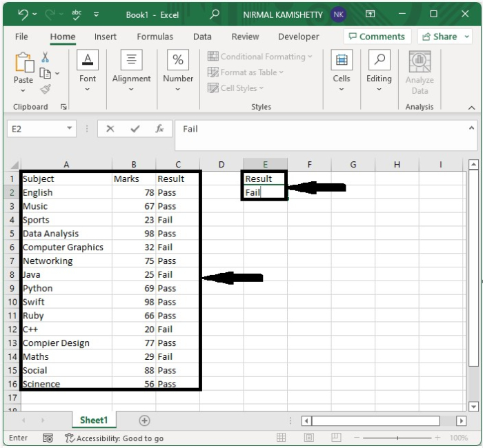The width and height of the screenshot is (483, 448).
Task: Open the Review tab
Action: (245, 37)
